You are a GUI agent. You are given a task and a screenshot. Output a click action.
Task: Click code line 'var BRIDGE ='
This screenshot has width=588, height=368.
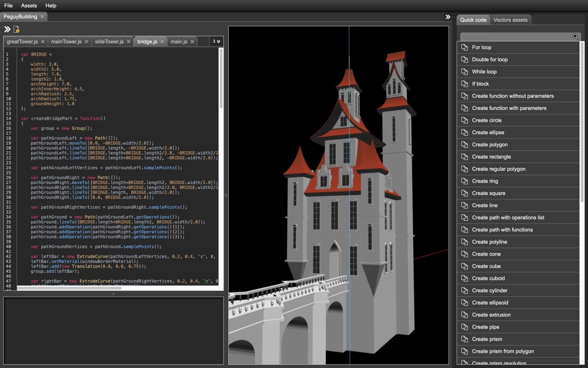(x=36, y=54)
